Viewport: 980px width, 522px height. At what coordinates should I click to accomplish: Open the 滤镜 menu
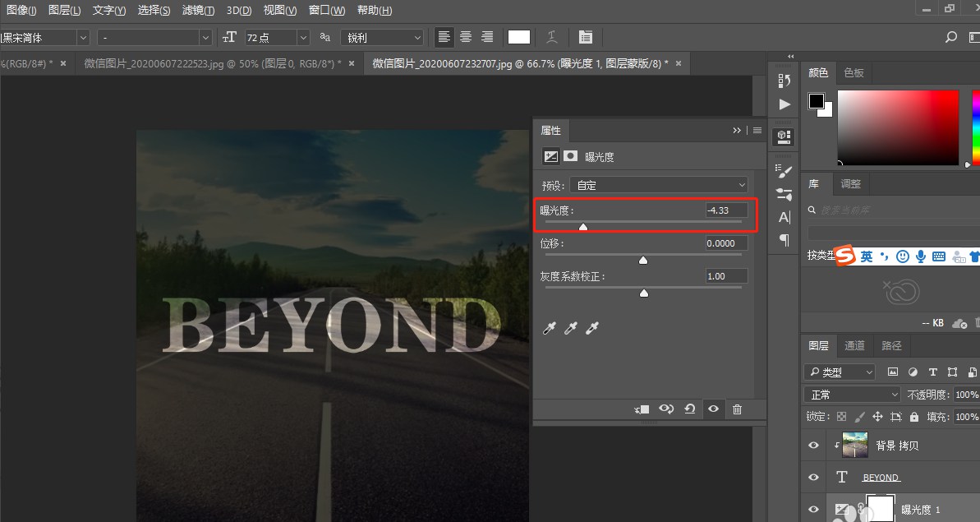click(198, 11)
